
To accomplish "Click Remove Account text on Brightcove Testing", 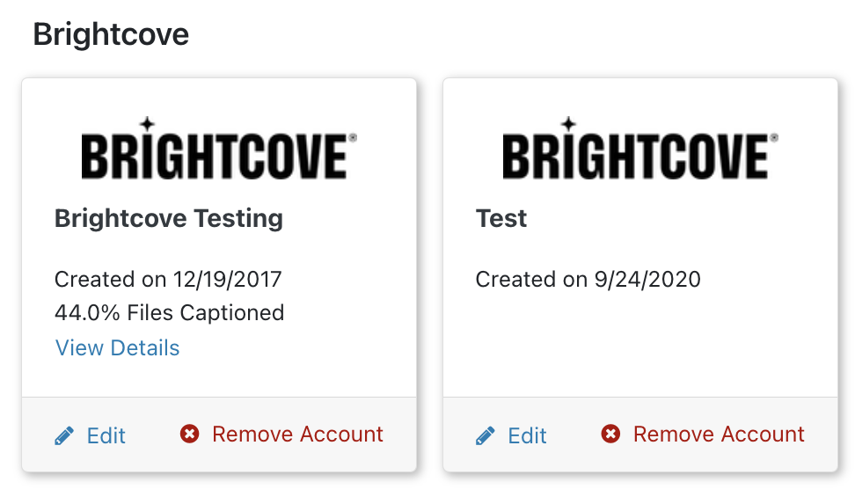I will coord(297,435).
